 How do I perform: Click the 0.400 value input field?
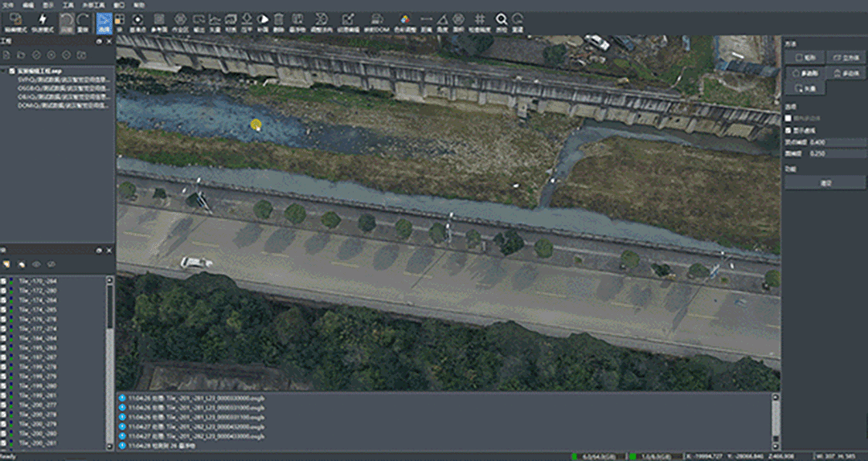[836, 141]
